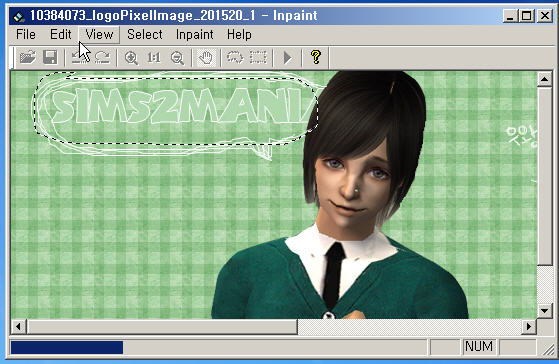This screenshot has width=559, height=364.
Task: Close the Inpaint window
Action: pos(545,16)
